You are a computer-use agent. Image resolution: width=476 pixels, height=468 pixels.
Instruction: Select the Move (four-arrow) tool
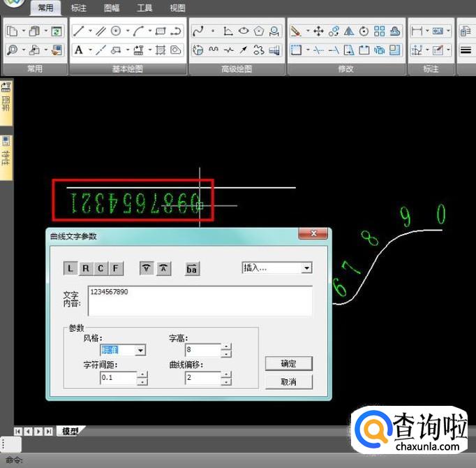click(318, 31)
